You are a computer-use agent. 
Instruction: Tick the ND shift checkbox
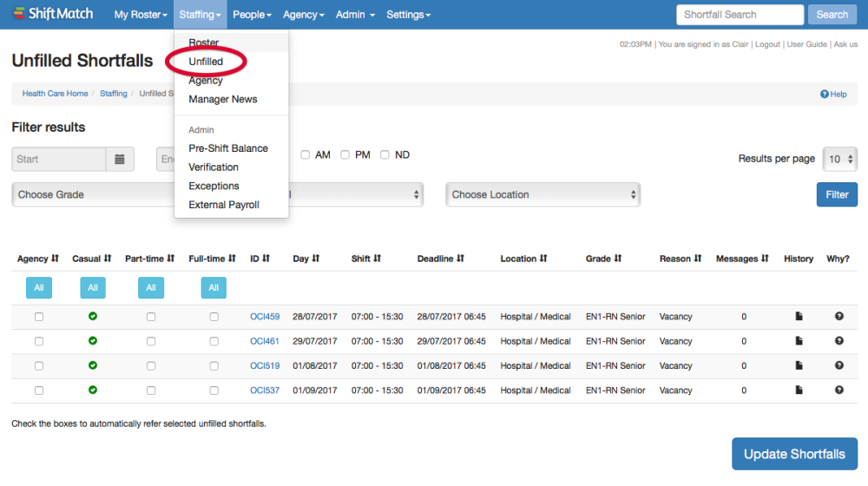tap(385, 155)
